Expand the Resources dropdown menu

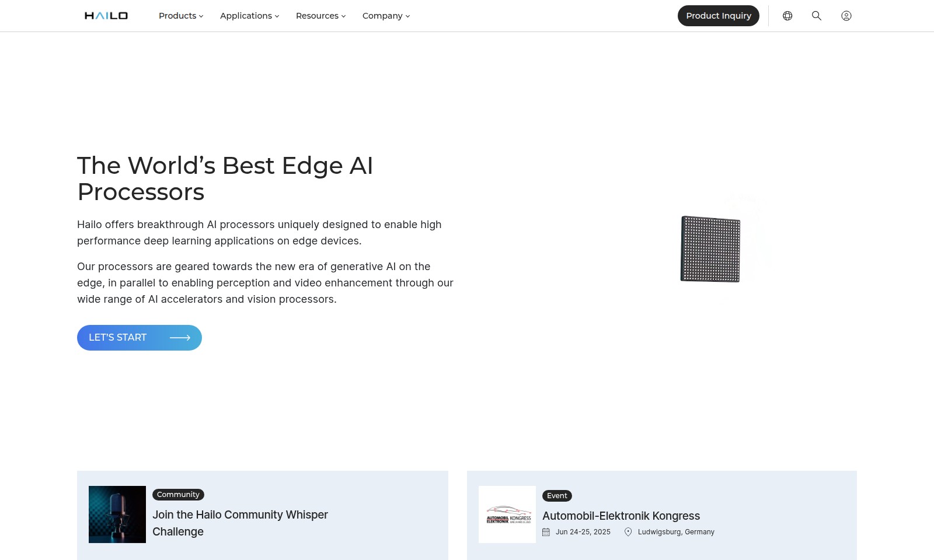click(x=320, y=16)
